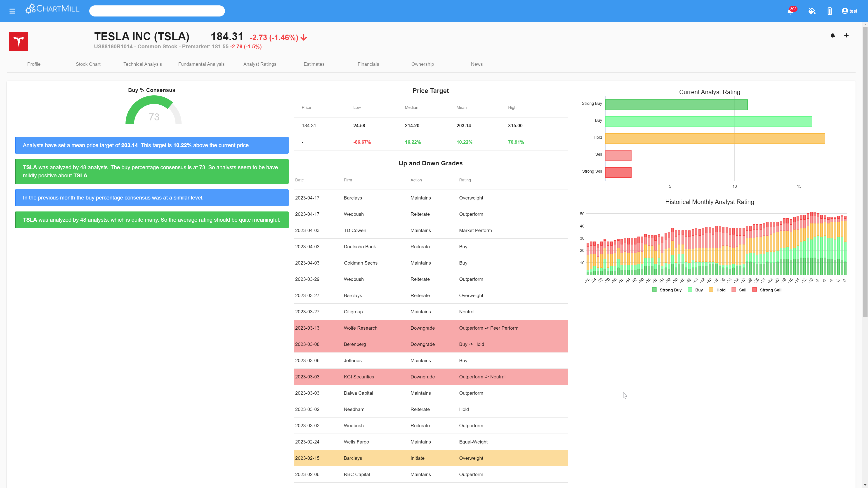Open the Fundamental Analysis tab
Viewport: 868px width, 488px height.
201,64
